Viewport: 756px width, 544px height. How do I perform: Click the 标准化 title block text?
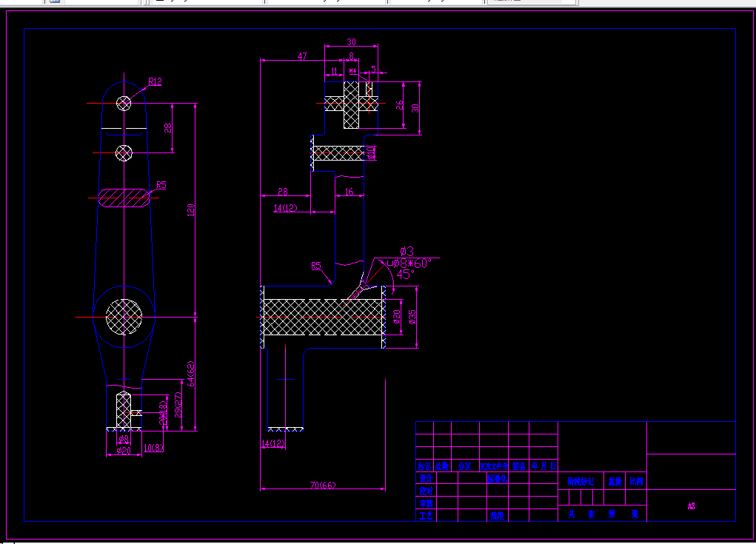tap(497, 479)
